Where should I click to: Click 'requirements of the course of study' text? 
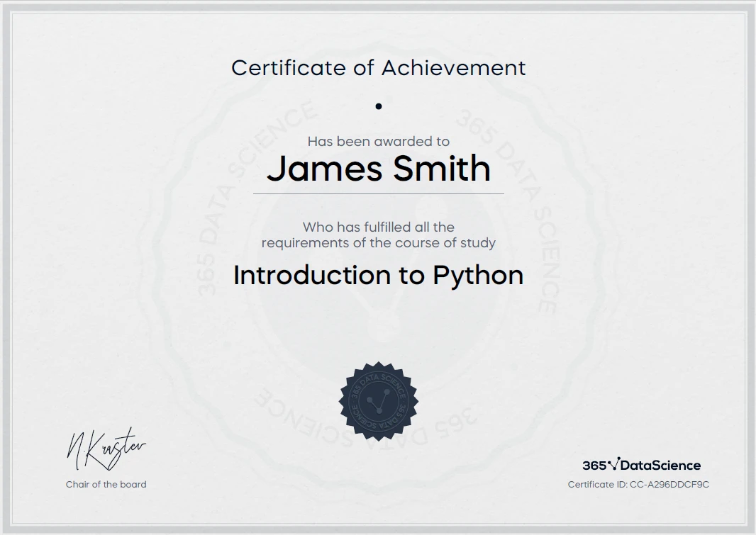[378, 243]
